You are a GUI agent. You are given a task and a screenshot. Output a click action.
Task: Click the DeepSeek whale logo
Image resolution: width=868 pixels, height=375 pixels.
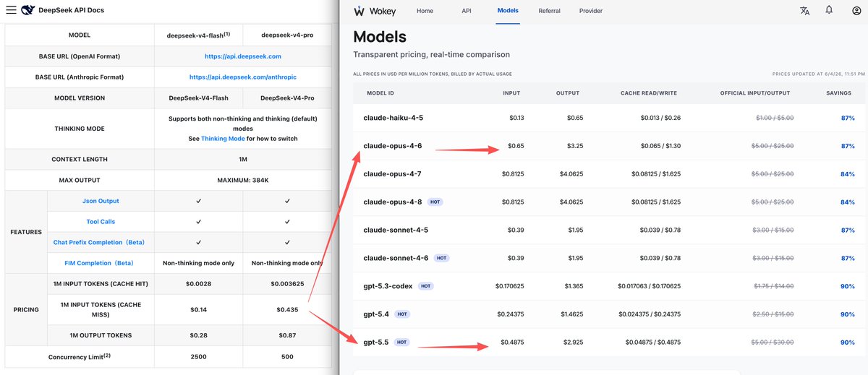[x=27, y=10]
